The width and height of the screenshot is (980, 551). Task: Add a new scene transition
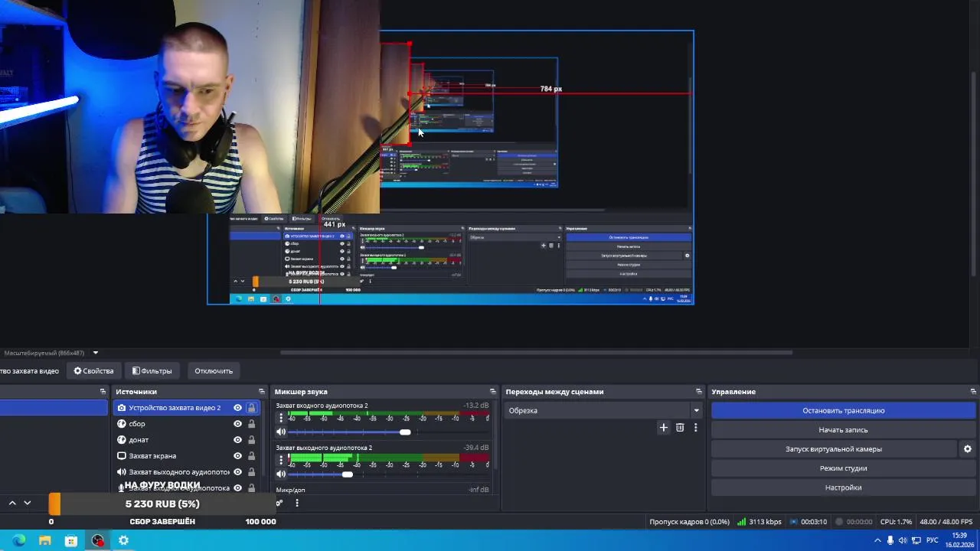tap(664, 428)
